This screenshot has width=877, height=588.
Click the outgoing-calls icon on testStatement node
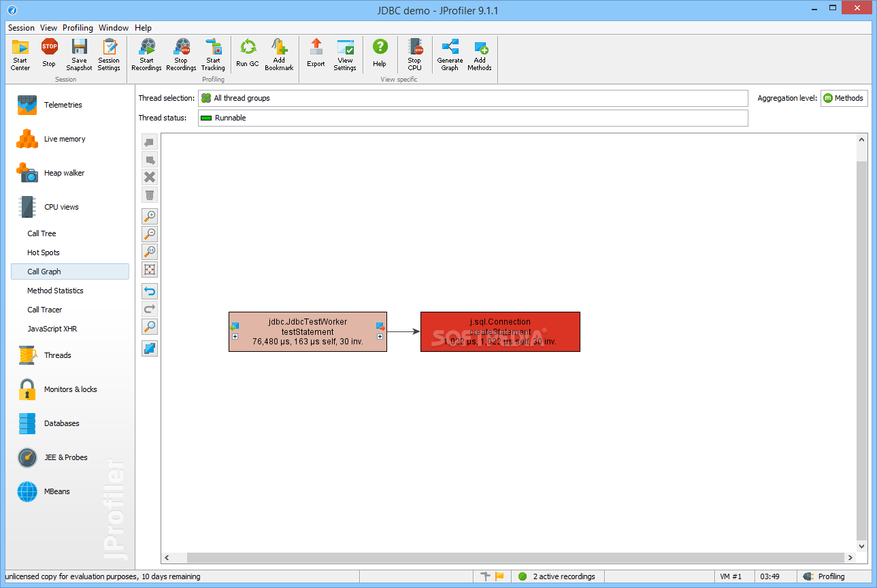tap(380, 327)
